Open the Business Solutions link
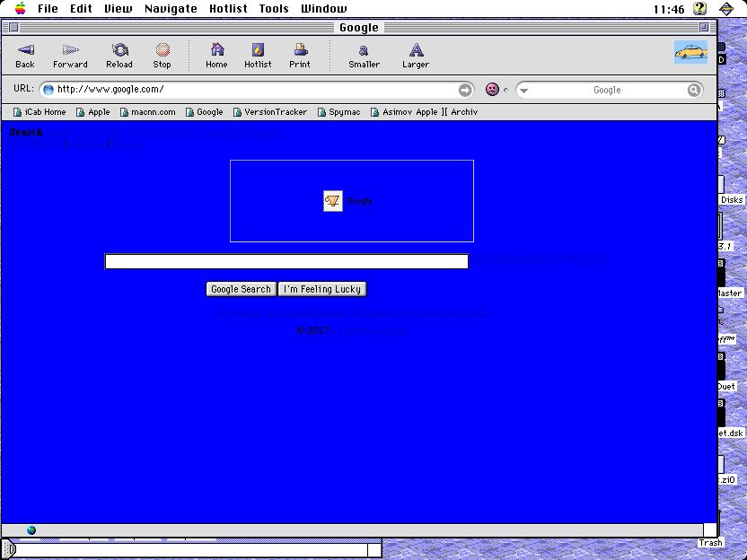747x560 pixels. [351, 313]
